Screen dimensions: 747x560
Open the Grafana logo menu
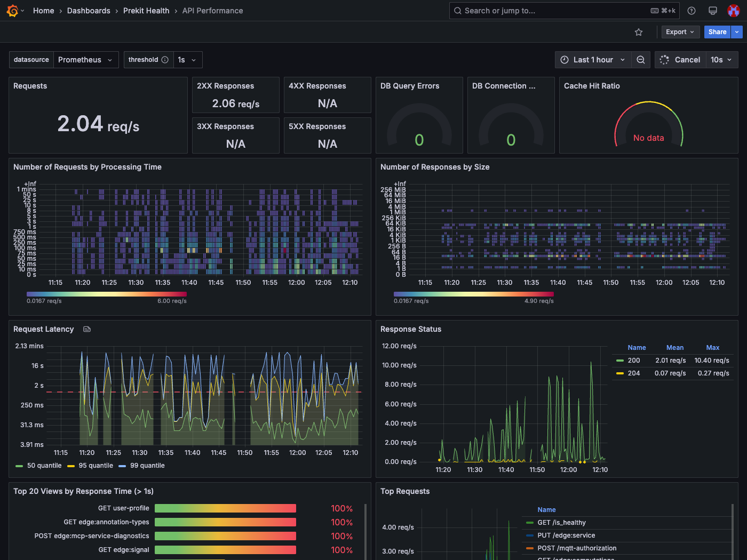(x=12, y=11)
